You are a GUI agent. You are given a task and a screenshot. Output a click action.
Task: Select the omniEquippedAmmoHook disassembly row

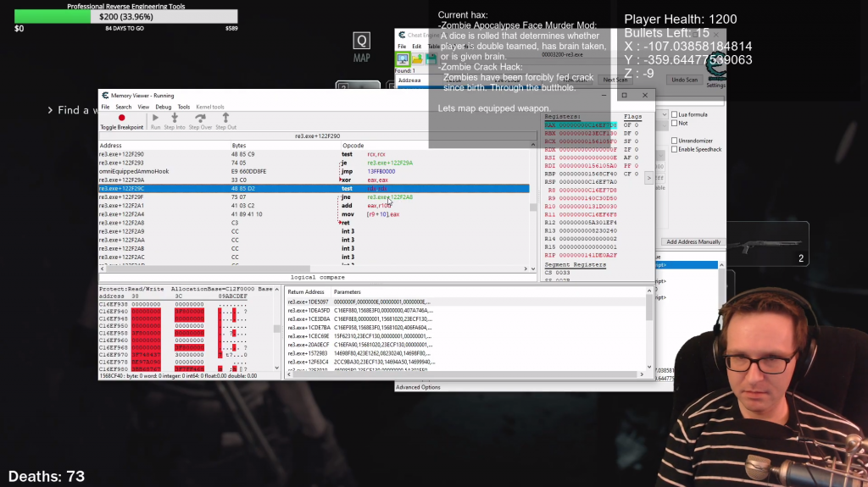click(x=134, y=171)
